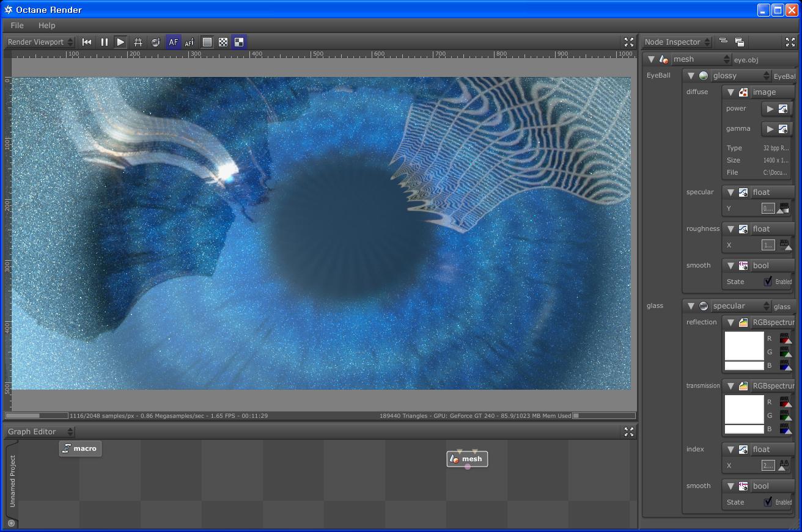Image resolution: width=802 pixels, height=532 pixels.
Task: Collapse the EyeBall smooth bool node
Action: pyautogui.click(x=730, y=266)
